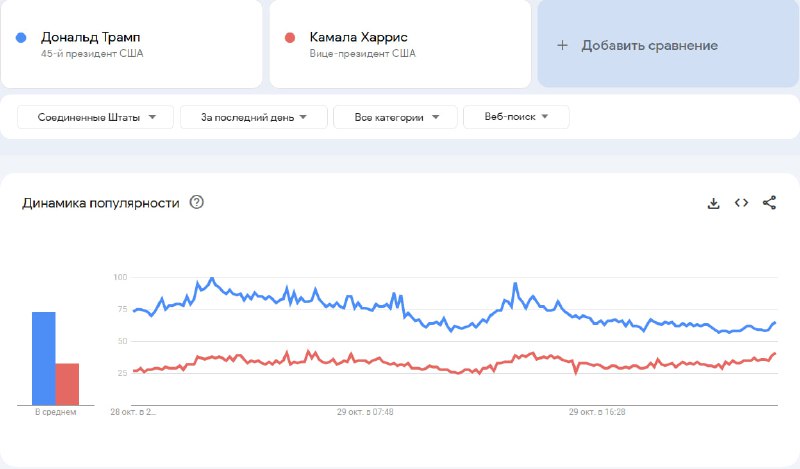Expand the Соединенные Штаты region dropdown
This screenshot has height=469, width=800.
click(95, 117)
